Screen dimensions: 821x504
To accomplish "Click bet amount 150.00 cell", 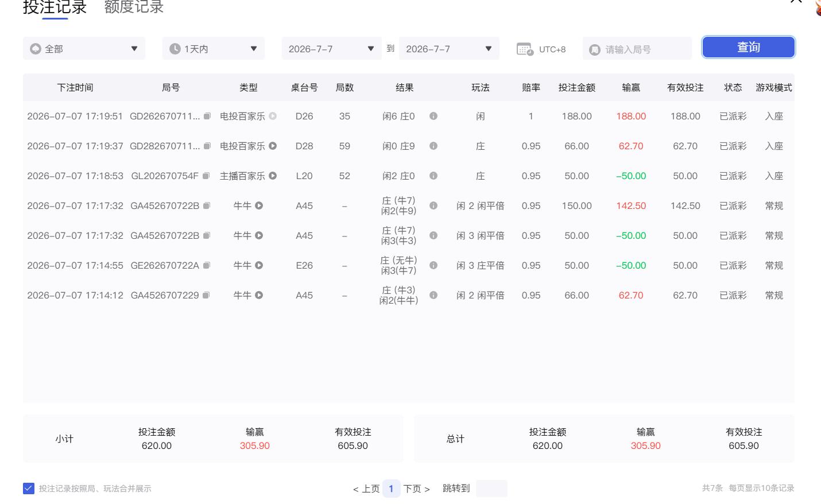I will tap(577, 206).
